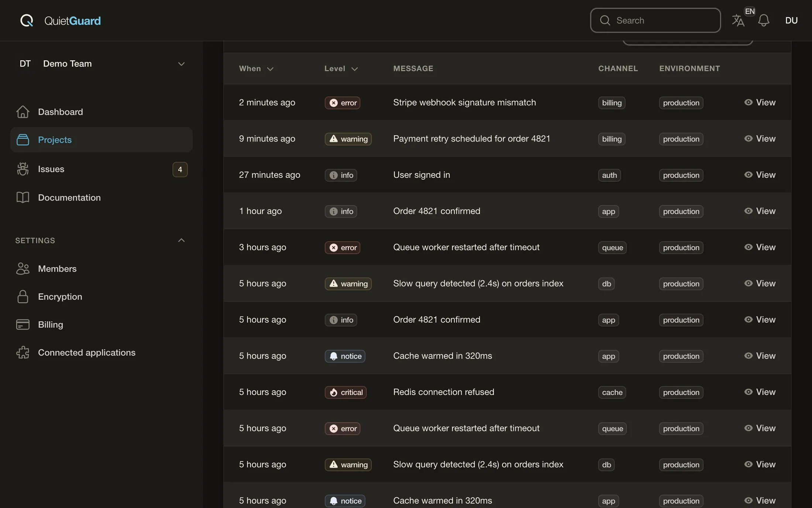This screenshot has width=812, height=508.
Task: Click the Connected applications puzzle icon
Action: point(23,352)
